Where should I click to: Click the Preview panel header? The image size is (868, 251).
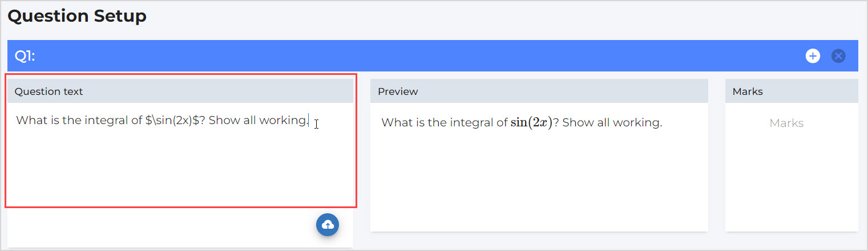click(398, 91)
